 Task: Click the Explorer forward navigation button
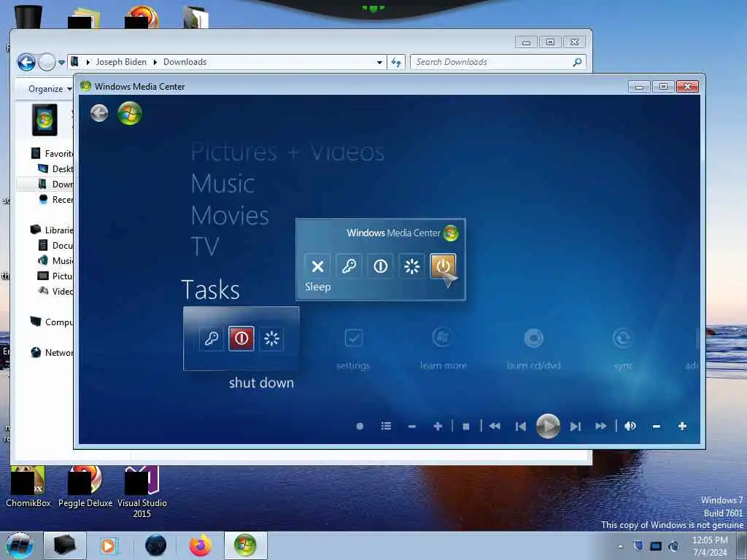tap(46, 63)
